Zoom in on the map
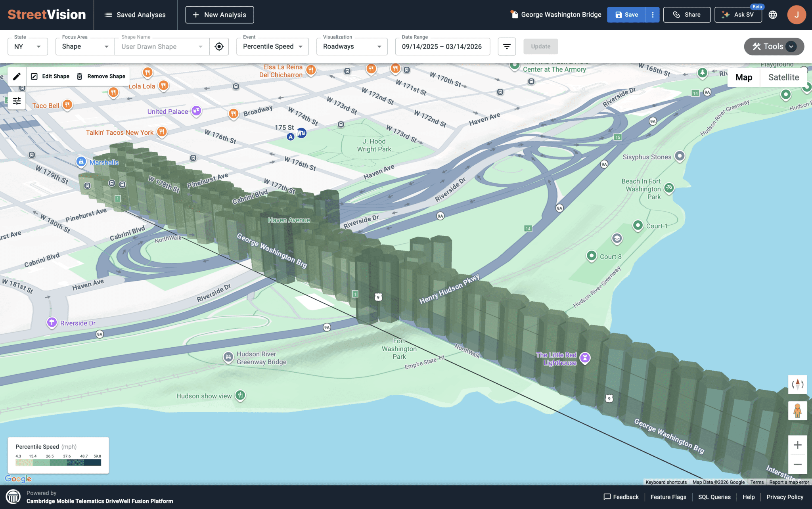Viewport: 812px width, 509px height. [x=797, y=445]
